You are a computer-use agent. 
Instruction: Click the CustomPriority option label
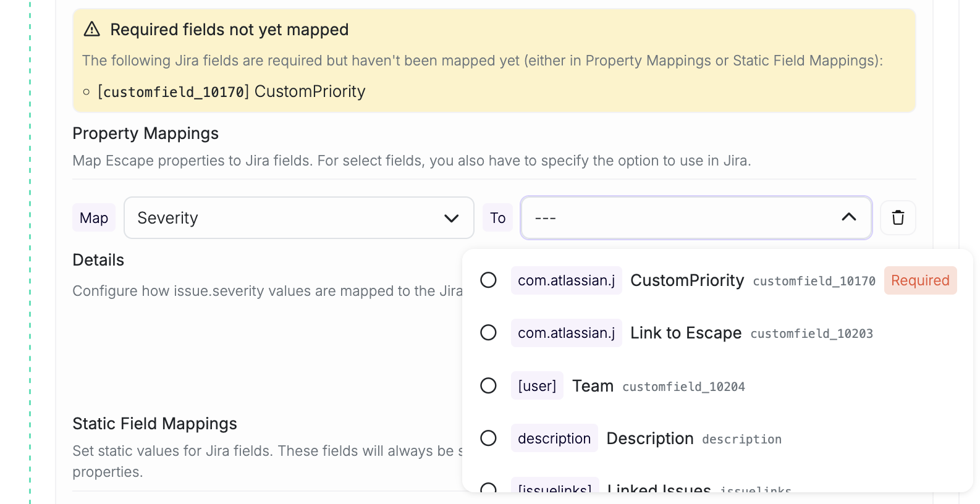tap(687, 280)
